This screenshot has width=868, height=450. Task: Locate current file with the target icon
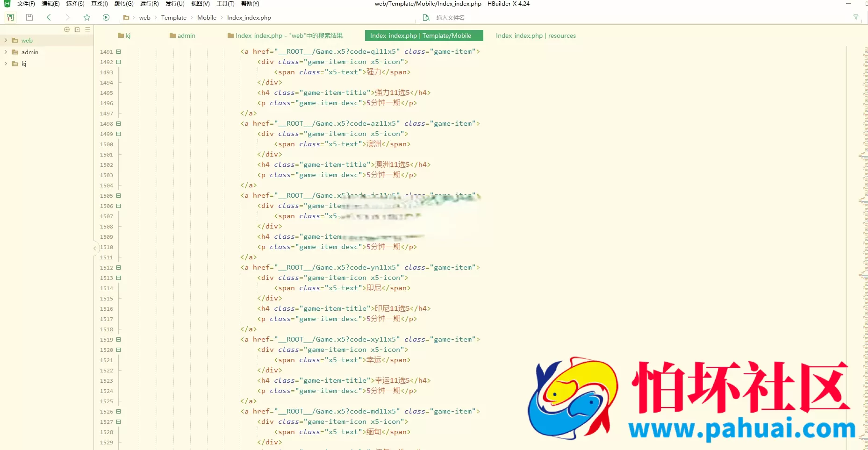click(x=67, y=29)
